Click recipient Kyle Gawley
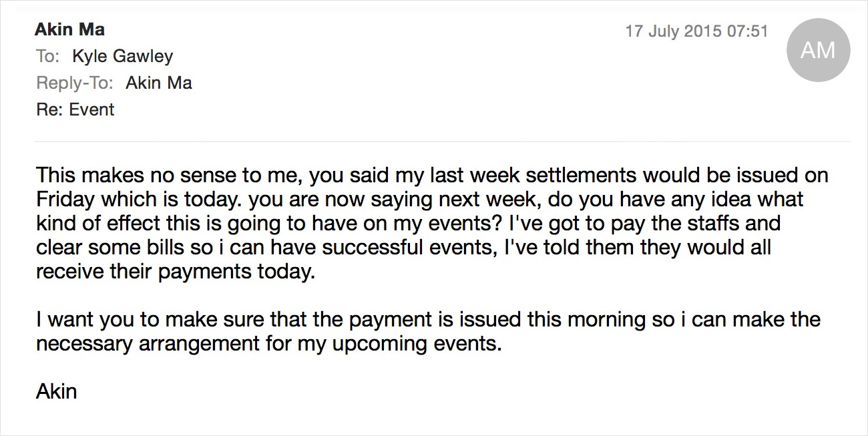 pyautogui.click(x=123, y=56)
